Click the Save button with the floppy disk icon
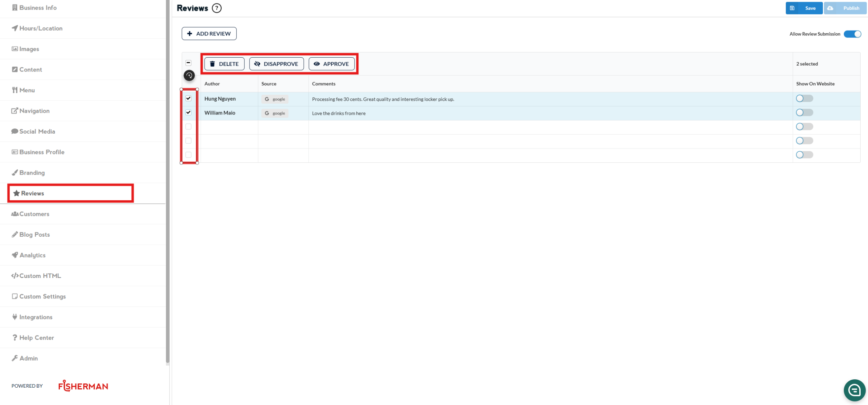The width and height of the screenshot is (868, 405). (804, 8)
